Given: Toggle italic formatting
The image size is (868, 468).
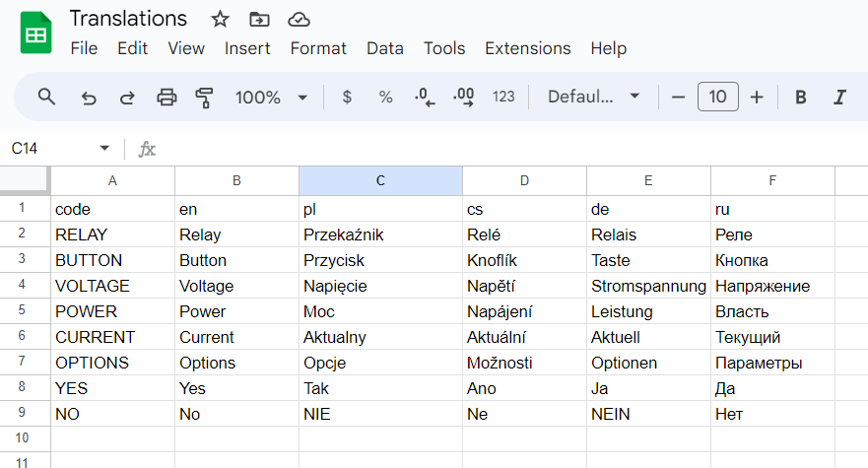Looking at the screenshot, I should 839,98.
